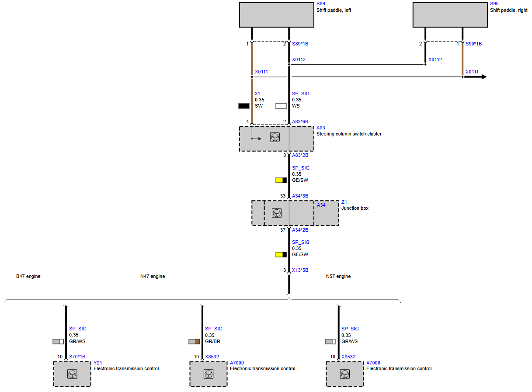Click the GR/BR wire color code text
Viewport: 532px width, 392px height.
point(213,341)
